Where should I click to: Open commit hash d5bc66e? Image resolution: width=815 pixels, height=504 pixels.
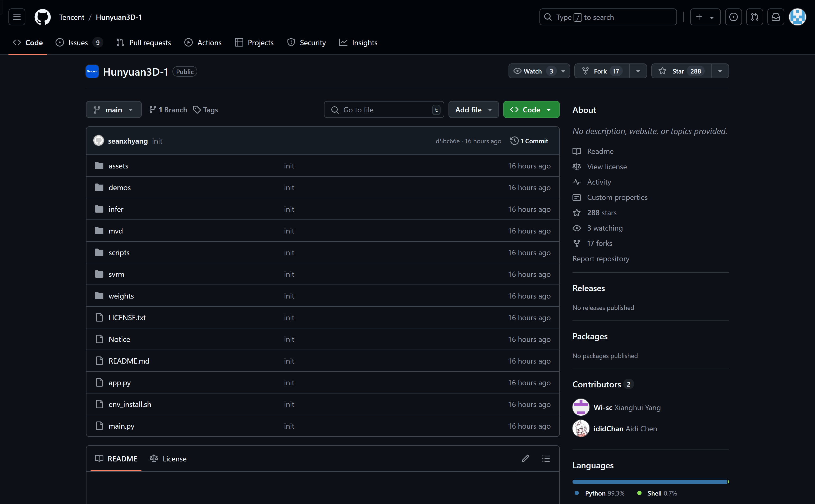tap(448, 141)
